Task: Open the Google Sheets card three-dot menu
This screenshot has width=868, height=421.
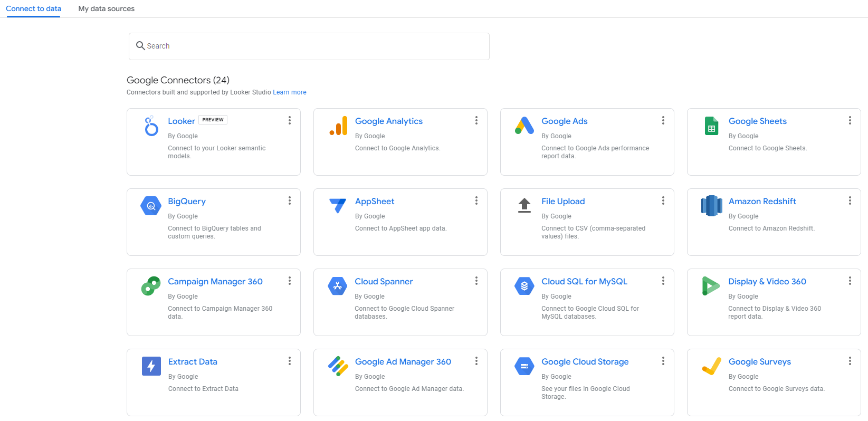Action: 850,120
